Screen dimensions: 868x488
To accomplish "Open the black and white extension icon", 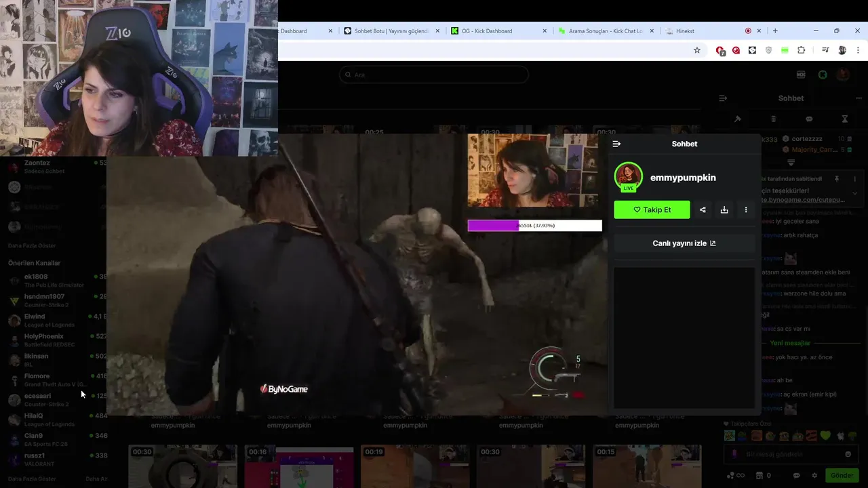I will coord(752,50).
